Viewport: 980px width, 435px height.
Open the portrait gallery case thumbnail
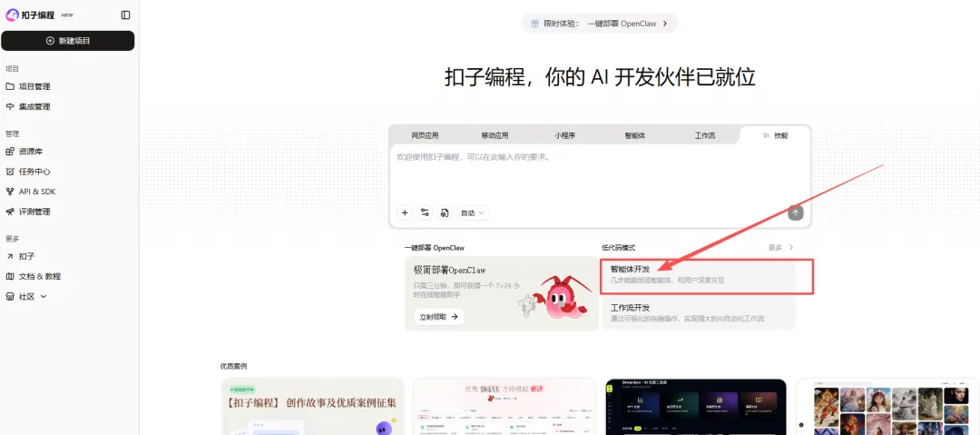coord(887,406)
